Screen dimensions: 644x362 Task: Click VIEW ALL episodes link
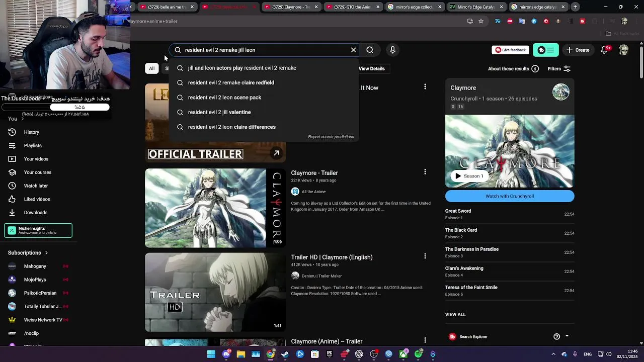[x=455, y=315]
